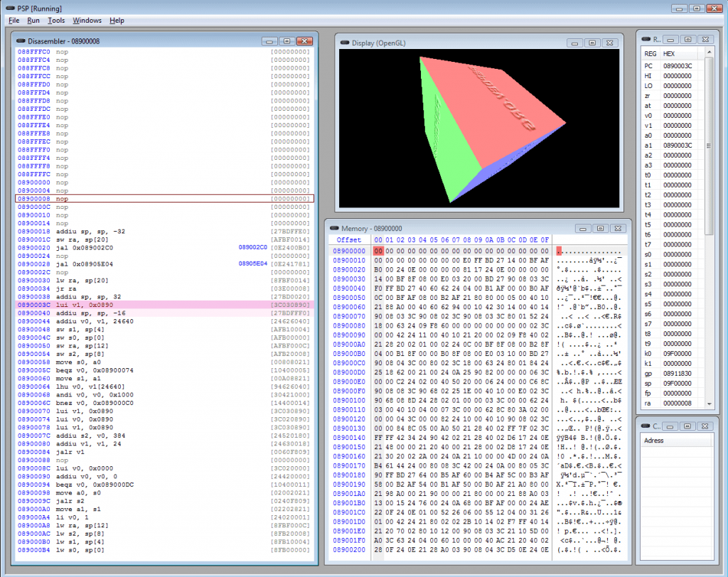Screen dimensions: 728x577
Task: Click the HEX column header in registers
Action: tap(670, 54)
